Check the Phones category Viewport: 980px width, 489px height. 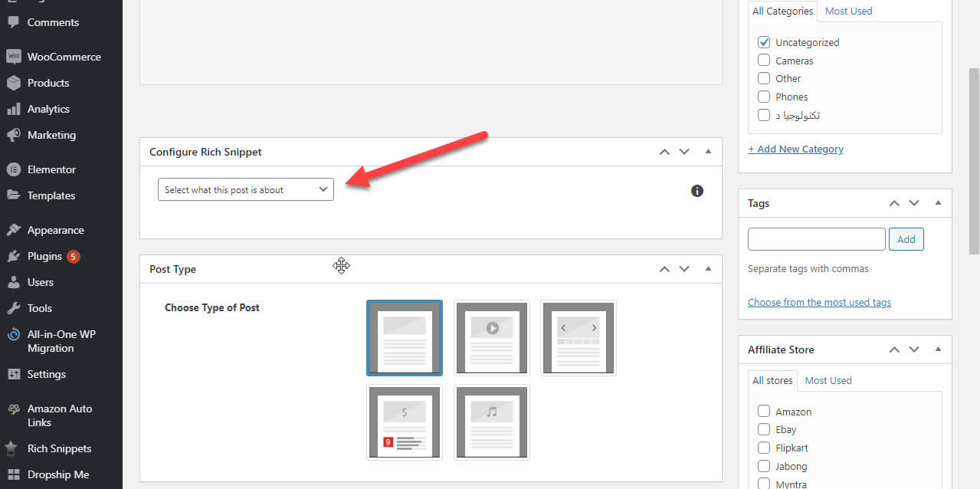click(764, 97)
